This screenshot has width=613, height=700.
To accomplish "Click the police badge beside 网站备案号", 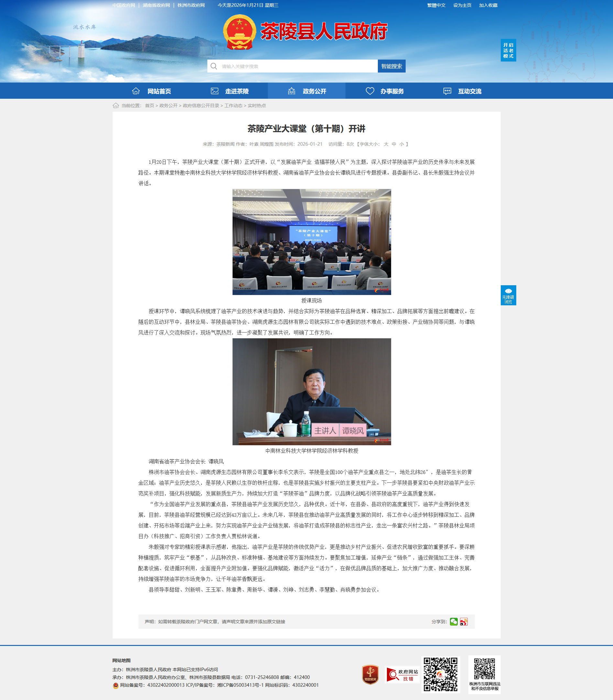I will (115, 685).
